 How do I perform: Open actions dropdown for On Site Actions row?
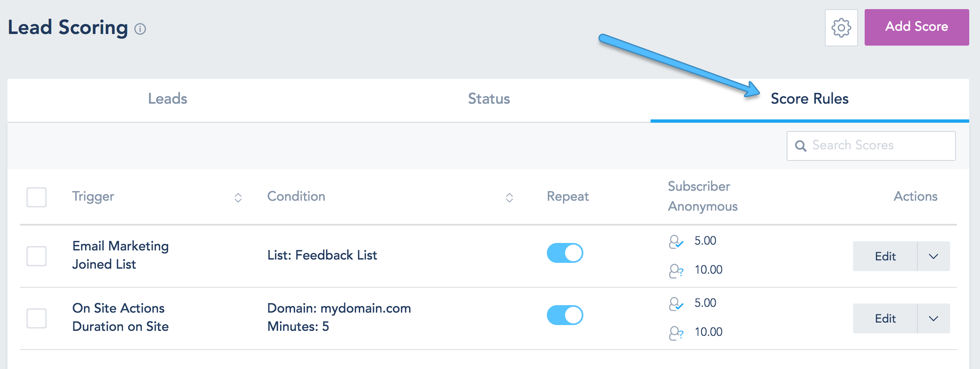tap(934, 318)
